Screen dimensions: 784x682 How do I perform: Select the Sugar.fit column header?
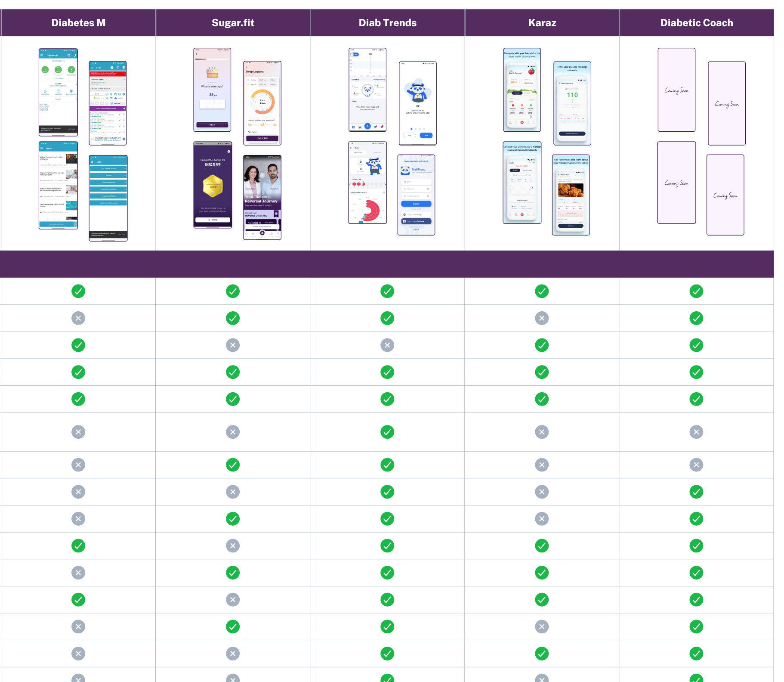coord(233,23)
